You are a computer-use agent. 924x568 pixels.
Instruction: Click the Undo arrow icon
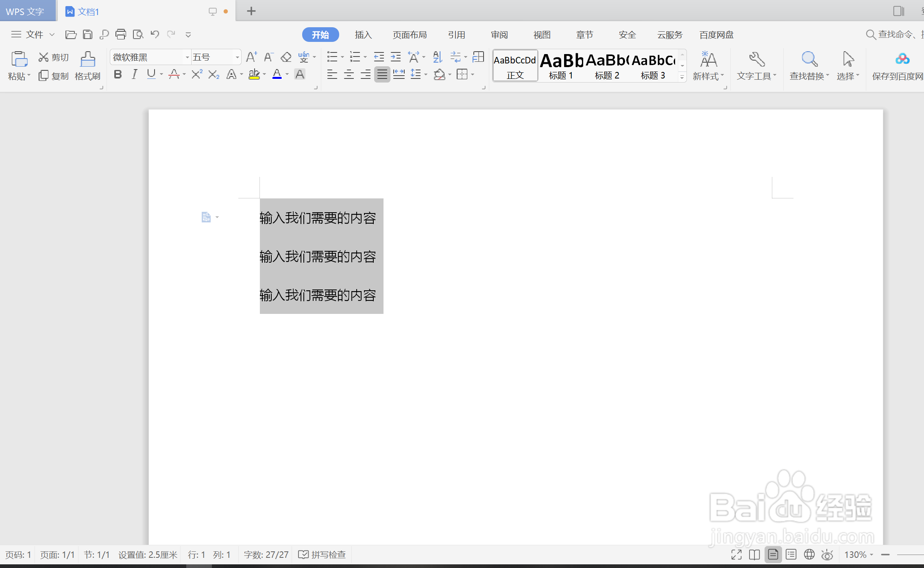click(155, 35)
